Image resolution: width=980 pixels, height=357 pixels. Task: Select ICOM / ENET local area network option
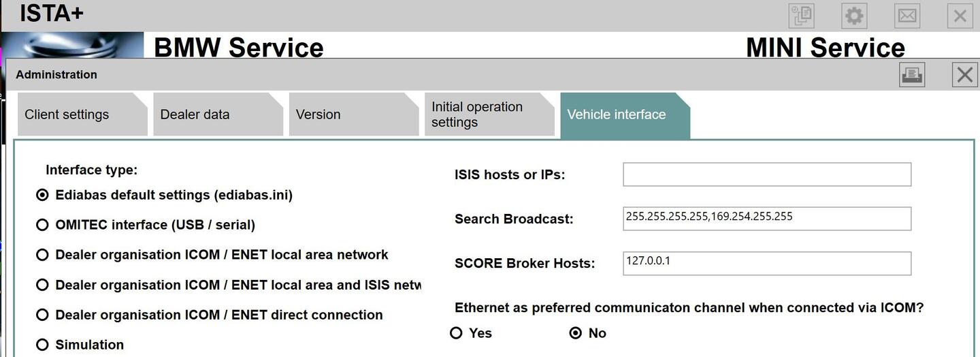[x=42, y=255]
